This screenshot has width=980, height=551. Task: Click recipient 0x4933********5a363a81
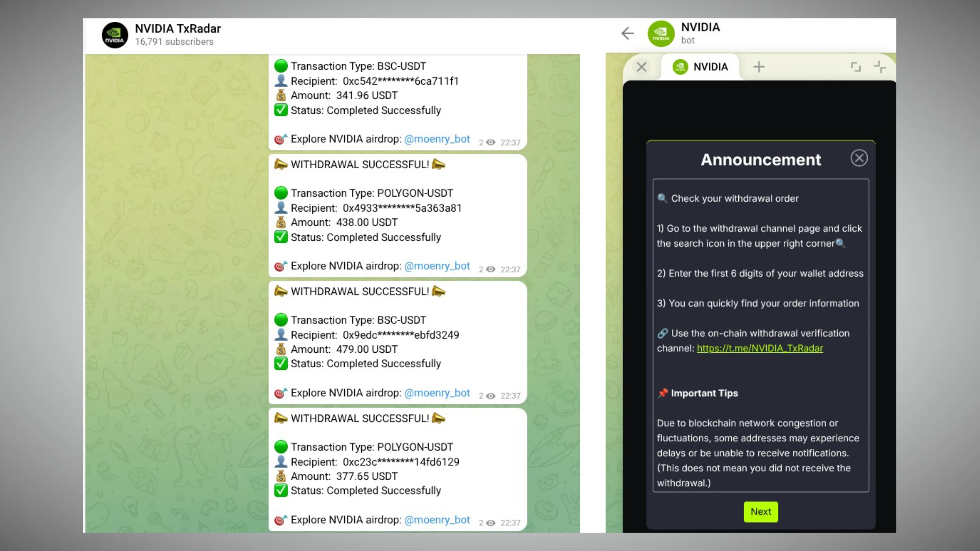click(402, 208)
